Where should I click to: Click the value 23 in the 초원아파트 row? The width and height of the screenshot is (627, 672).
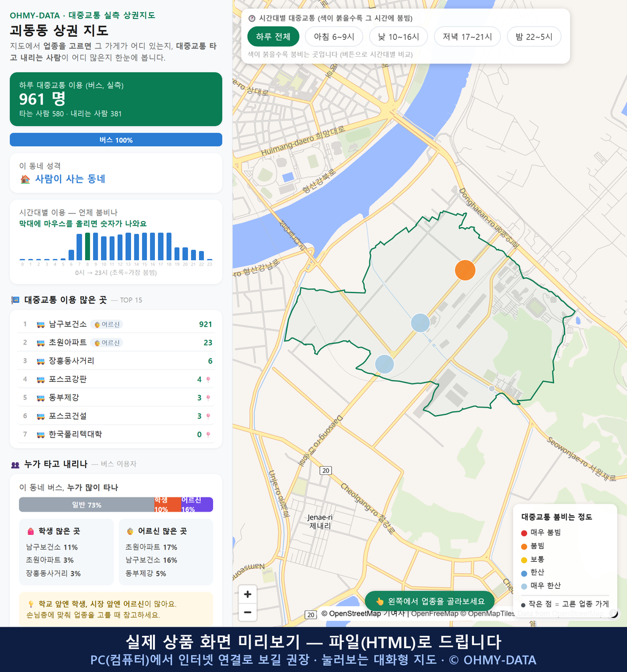(x=208, y=343)
